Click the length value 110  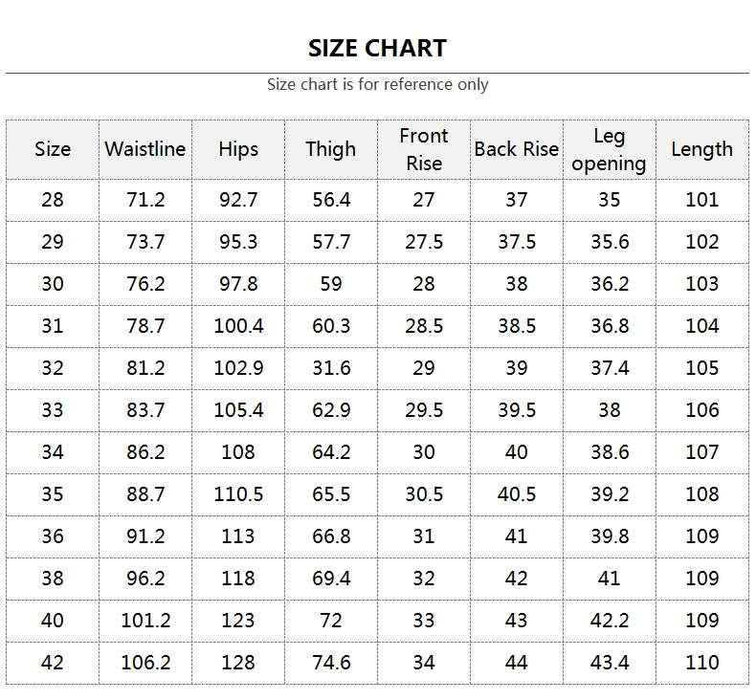point(701,663)
